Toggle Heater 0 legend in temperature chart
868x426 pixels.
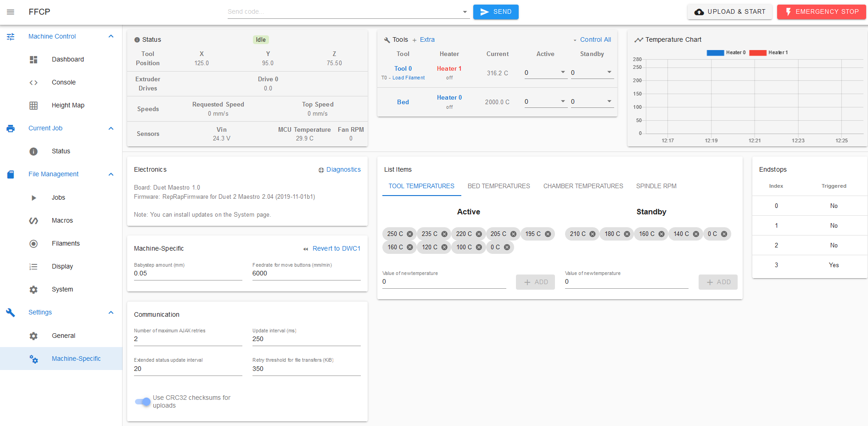(x=726, y=53)
